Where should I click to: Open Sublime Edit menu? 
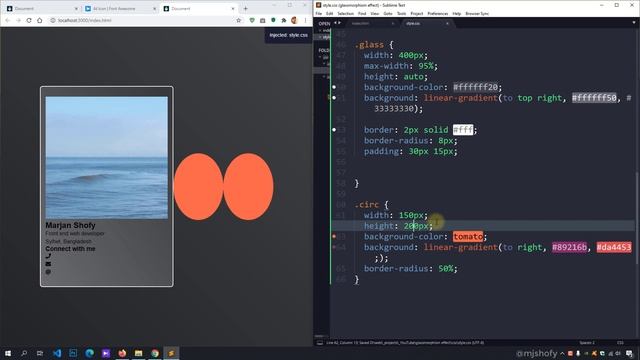click(329, 13)
